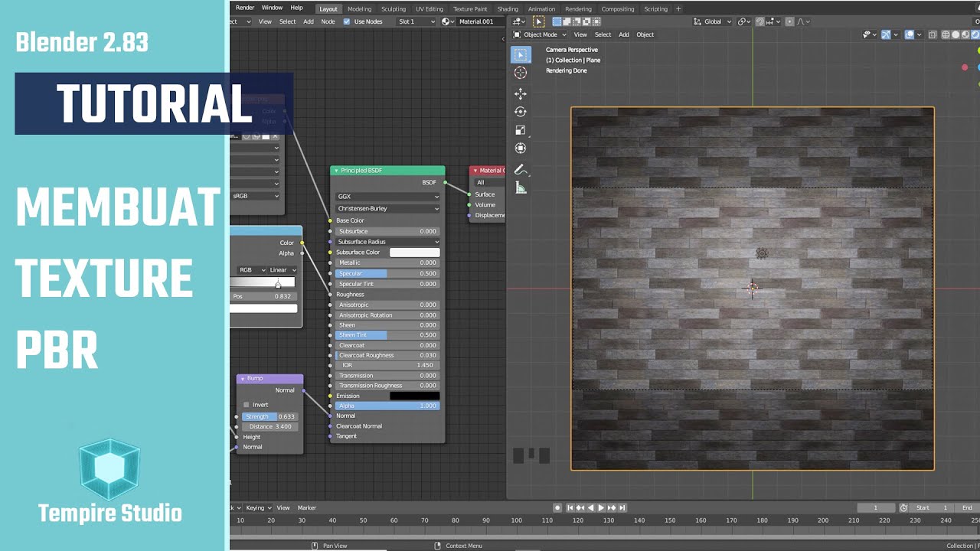Click the Subsurface Color white swatch
The height and width of the screenshot is (551, 980).
(415, 253)
